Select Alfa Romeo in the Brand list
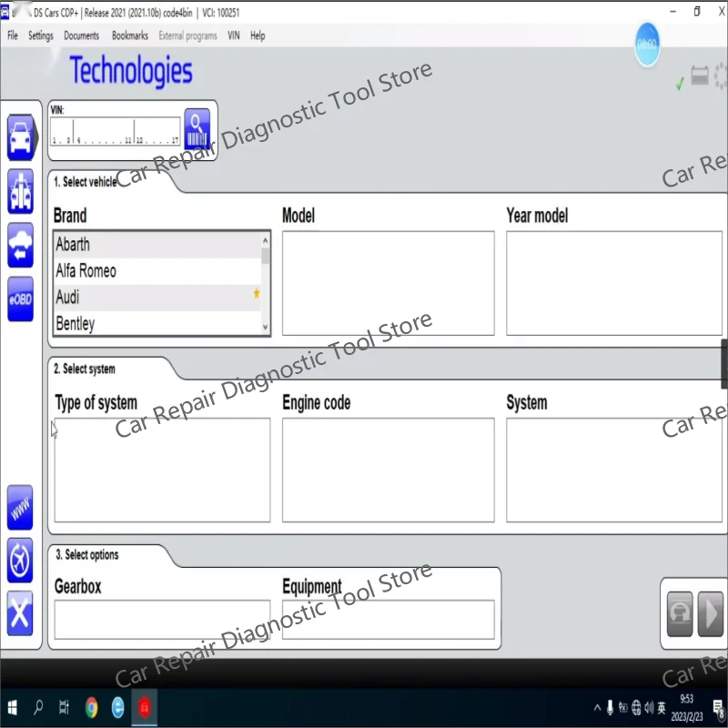This screenshot has width=728, height=728. [x=157, y=270]
